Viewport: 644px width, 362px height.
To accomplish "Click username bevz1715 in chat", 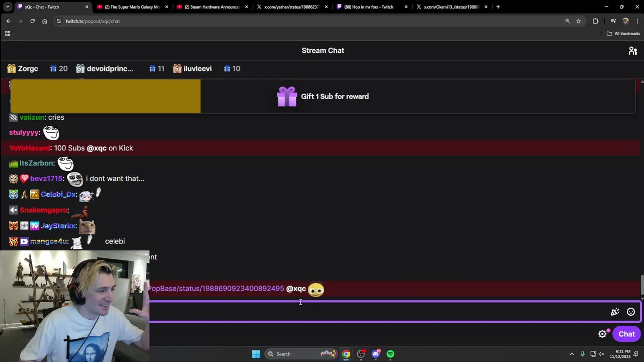I will point(46,178).
